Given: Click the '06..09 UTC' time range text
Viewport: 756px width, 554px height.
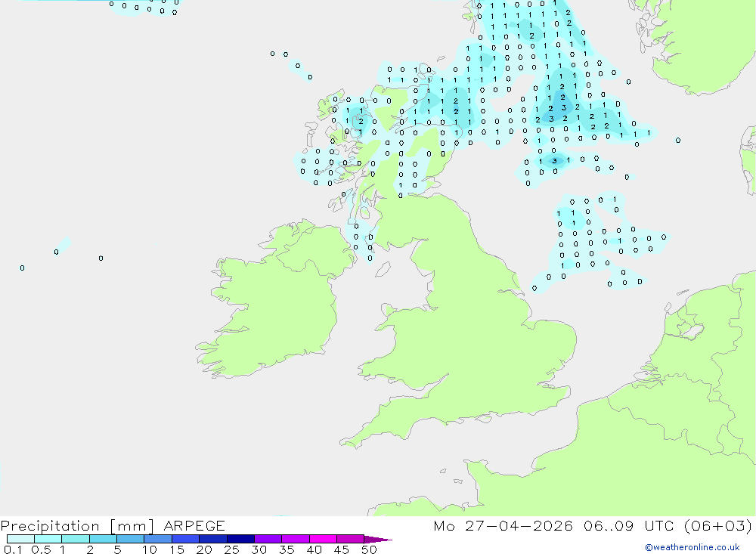Looking at the screenshot, I should pos(627,526).
